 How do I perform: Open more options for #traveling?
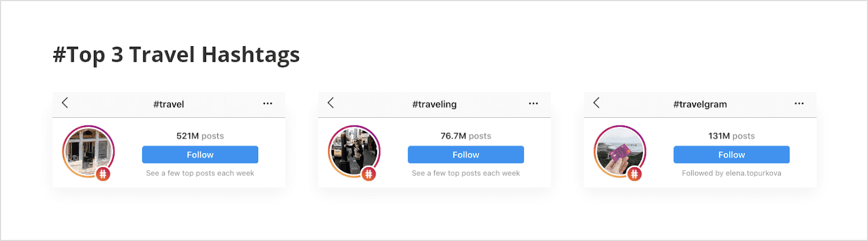pyautogui.click(x=533, y=103)
